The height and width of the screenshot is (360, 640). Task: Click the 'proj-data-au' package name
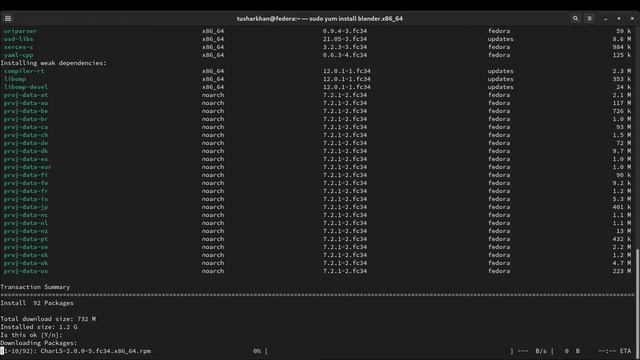point(26,103)
